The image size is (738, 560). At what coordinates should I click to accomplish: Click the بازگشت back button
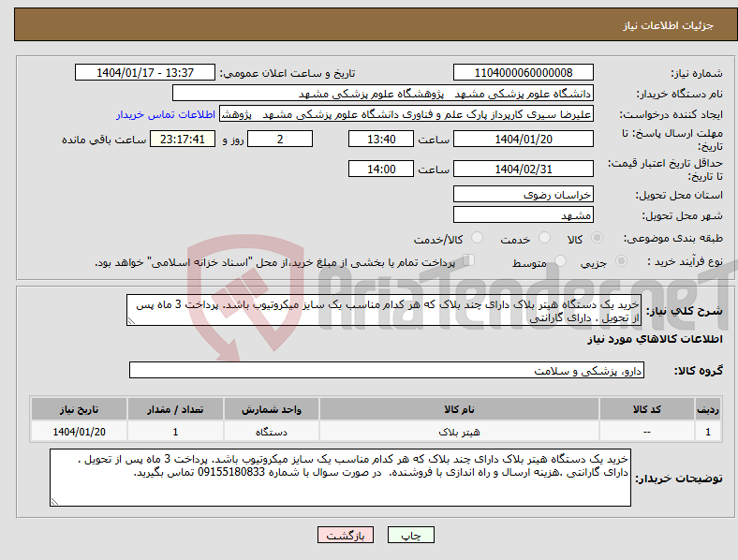pyautogui.click(x=346, y=535)
